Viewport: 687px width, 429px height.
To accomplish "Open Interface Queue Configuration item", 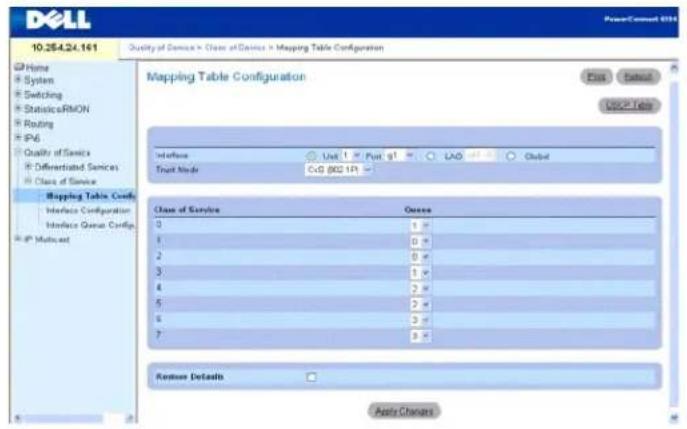I will pyautogui.click(x=90, y=225).
